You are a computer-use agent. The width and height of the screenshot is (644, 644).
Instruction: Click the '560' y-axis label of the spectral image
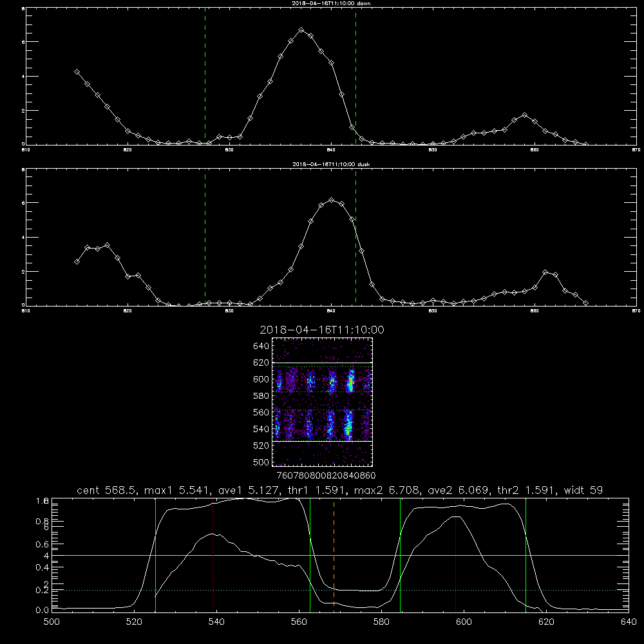click(x=261, y=412)
